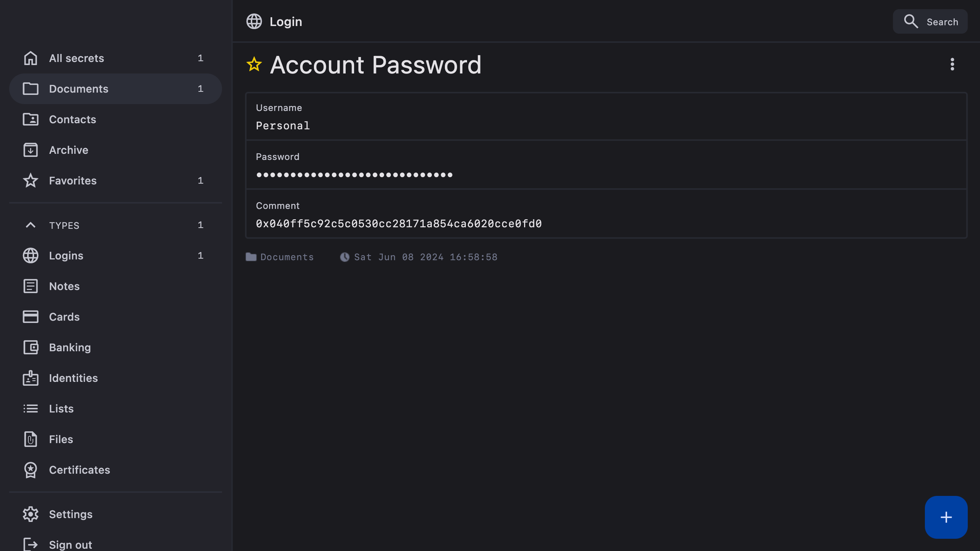Open the Identities badge icon
Viewport: 980px width, 551px height.
point(31,378)
